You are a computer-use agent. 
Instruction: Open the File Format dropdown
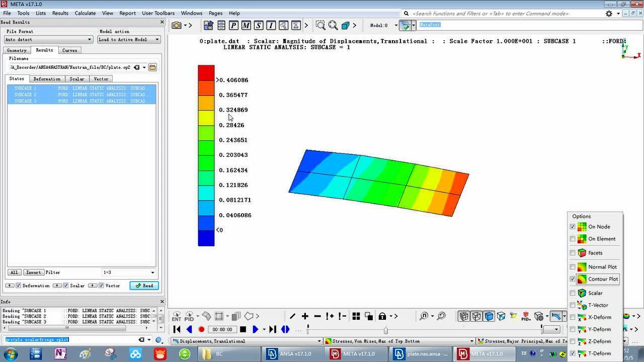coord(48,39)
